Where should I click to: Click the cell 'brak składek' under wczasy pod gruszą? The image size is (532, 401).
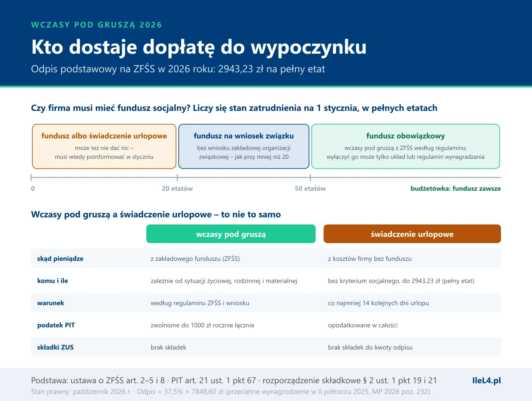tap(168, 347)
